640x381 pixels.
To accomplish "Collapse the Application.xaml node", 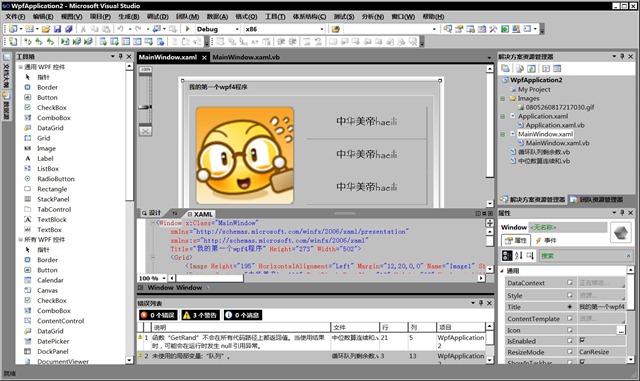I will tap(503, 116).
